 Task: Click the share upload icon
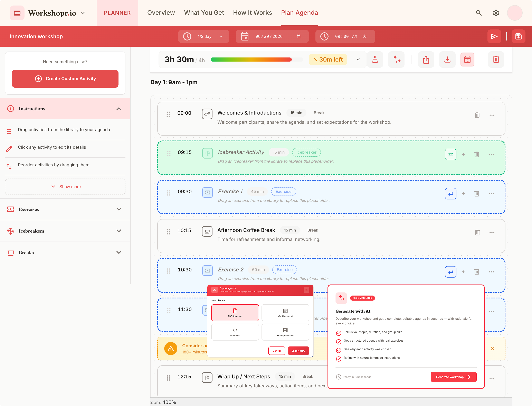[x=426, y=60]
